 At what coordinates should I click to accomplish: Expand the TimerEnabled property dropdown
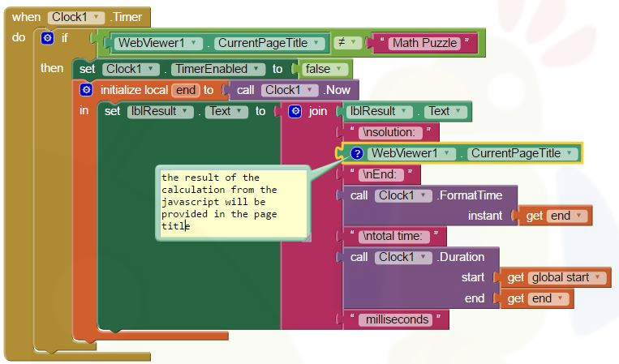218,69
